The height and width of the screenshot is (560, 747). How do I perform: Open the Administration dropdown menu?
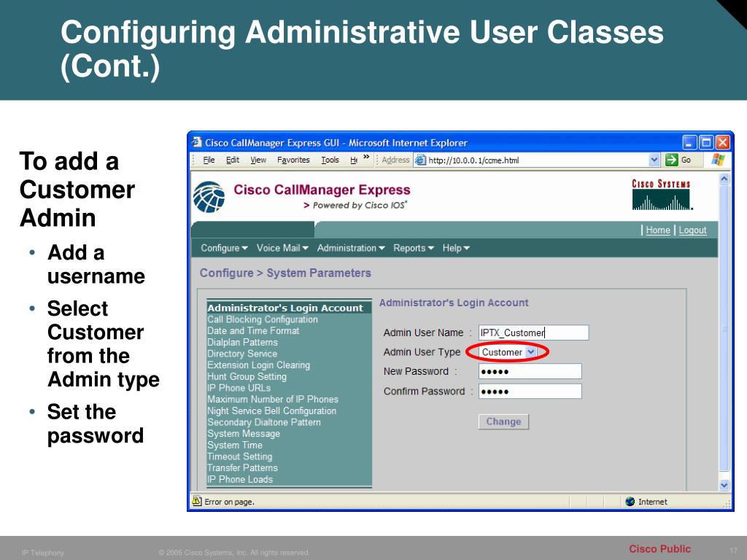click(351, 248)
